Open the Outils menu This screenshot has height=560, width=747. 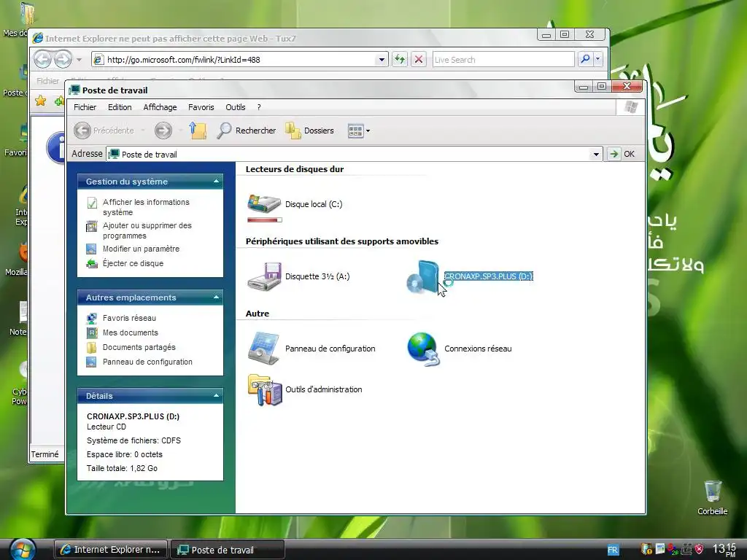click(236, 107)
